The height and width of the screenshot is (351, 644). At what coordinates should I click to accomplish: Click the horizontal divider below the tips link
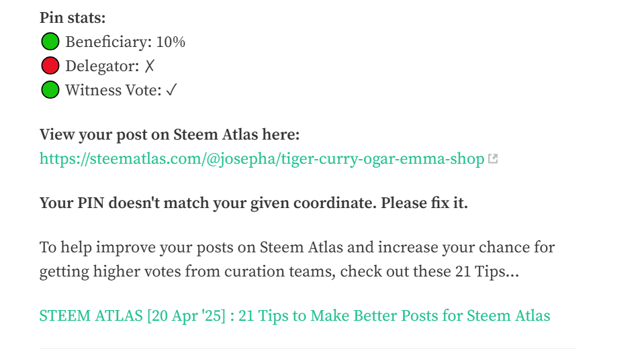[308, 349]
